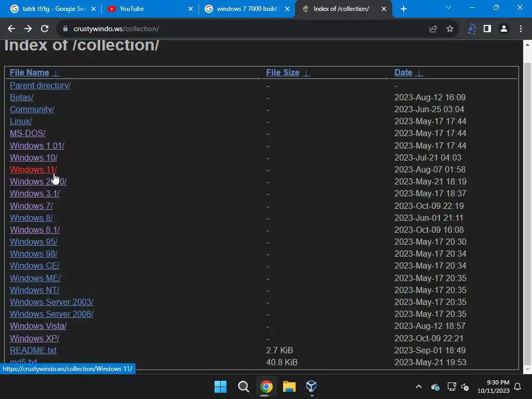Viewport: 532px width, 399px height.
Task: Open the Community folder
Action: pos(32,109)
